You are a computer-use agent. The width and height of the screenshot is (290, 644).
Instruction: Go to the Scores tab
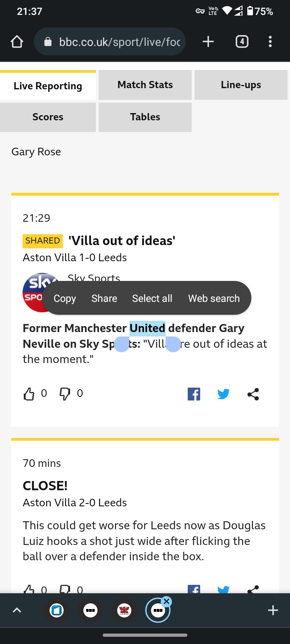pos(48,117)
